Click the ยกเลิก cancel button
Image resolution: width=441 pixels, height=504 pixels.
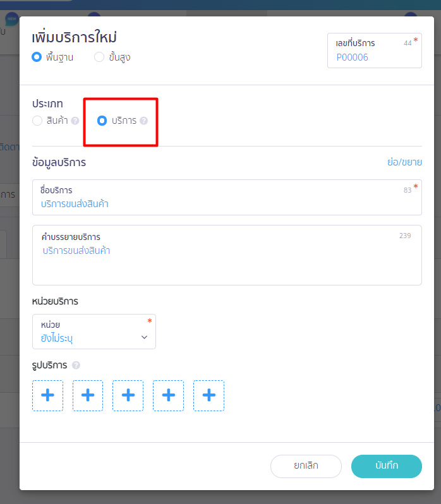click(306, 466)
